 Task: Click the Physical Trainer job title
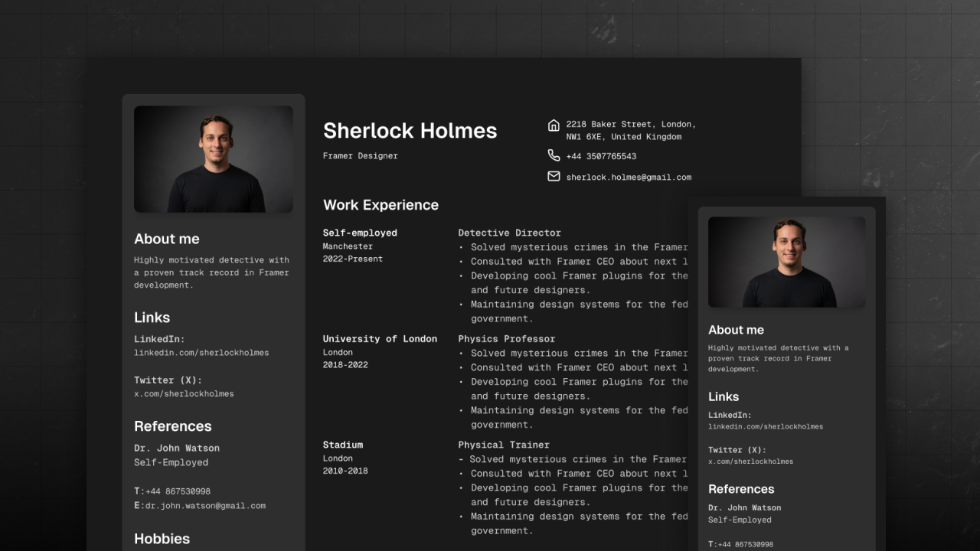(503, 445)
